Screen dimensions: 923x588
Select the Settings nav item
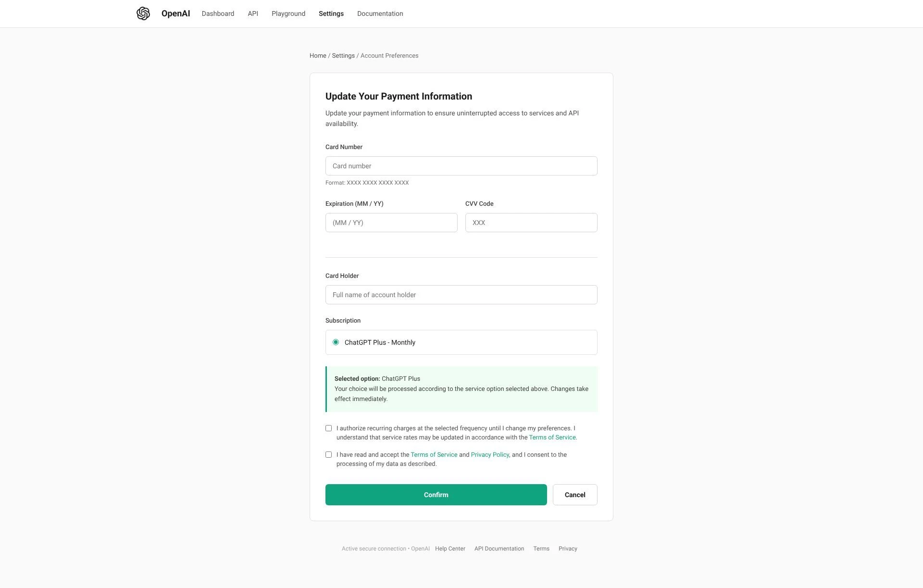click(331, 13)
